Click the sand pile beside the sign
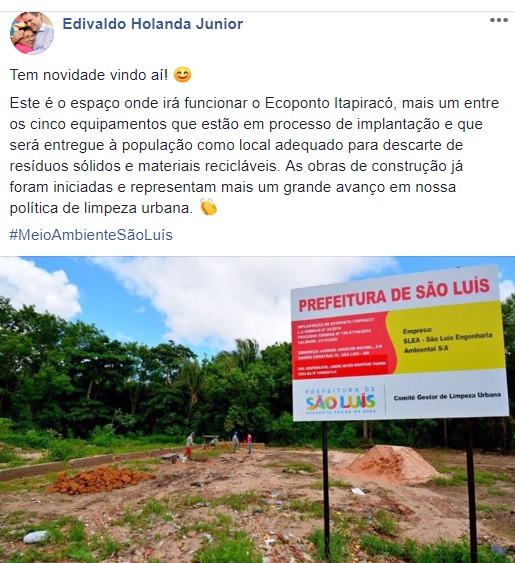The width and height of the screenshot is (515, 563). click(393, 463)
